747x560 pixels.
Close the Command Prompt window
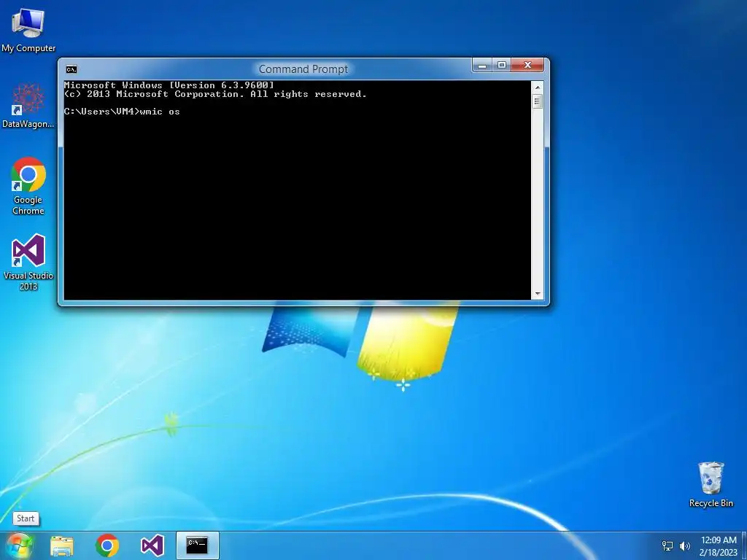click(x=527, y=65)
